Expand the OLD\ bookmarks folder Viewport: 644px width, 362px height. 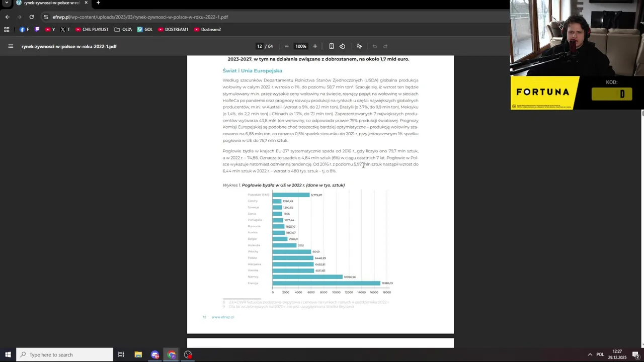coord(123,29)
